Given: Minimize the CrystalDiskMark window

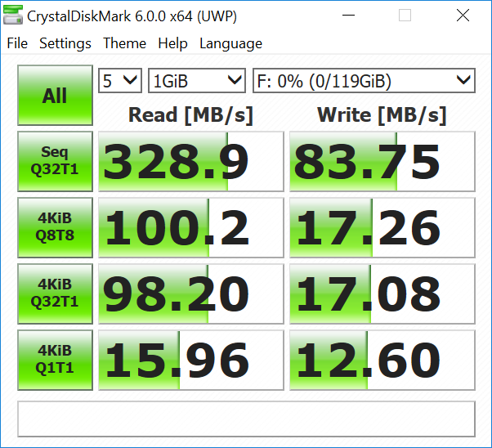Looking at the screenshot, I should 348,15.
